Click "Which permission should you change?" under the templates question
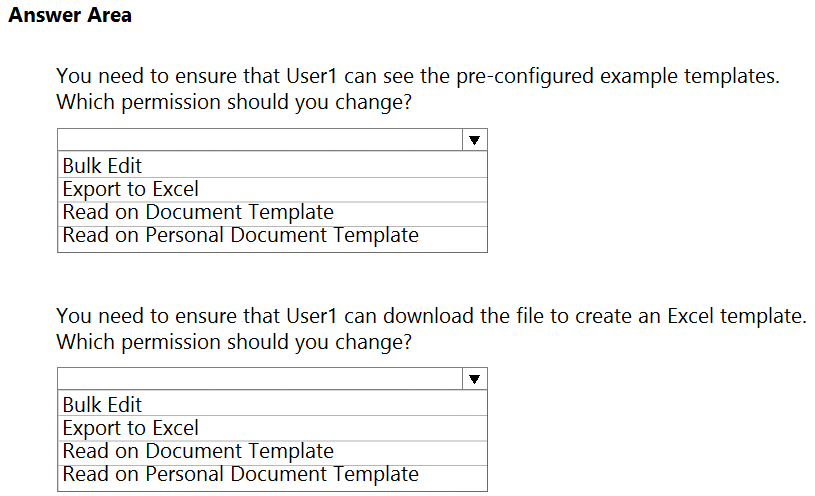 click(234, 102)
